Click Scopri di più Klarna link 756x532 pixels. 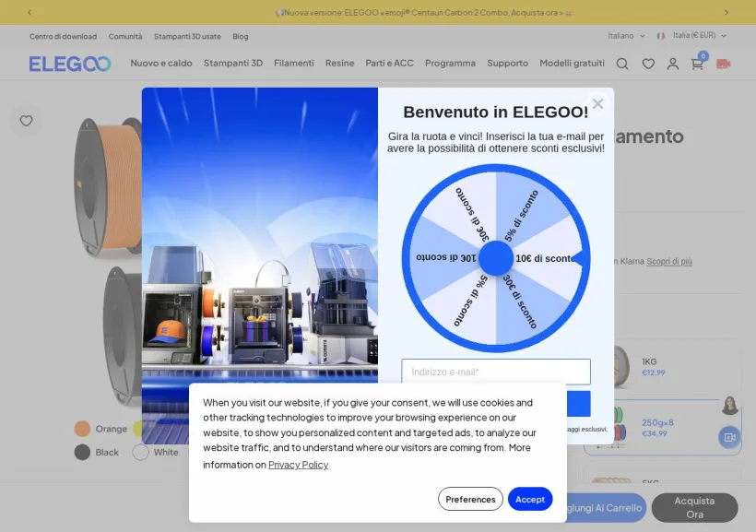tap(669, 262)
